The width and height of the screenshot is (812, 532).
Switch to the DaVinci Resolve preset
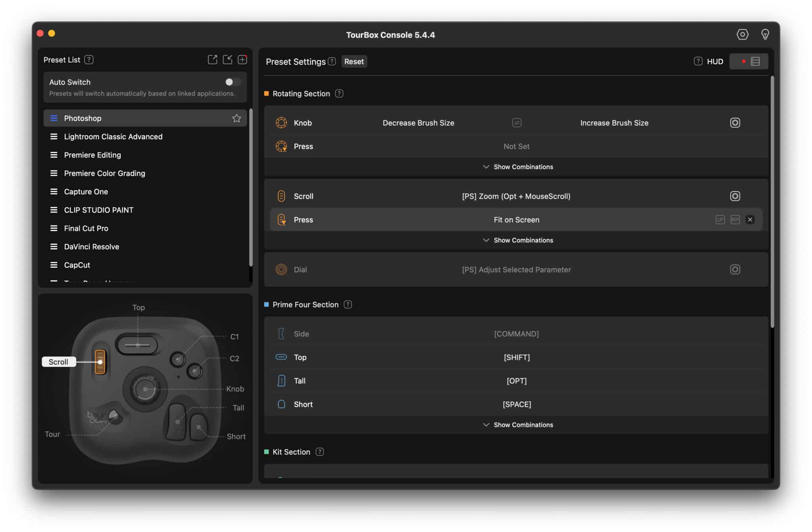point(92,246)
